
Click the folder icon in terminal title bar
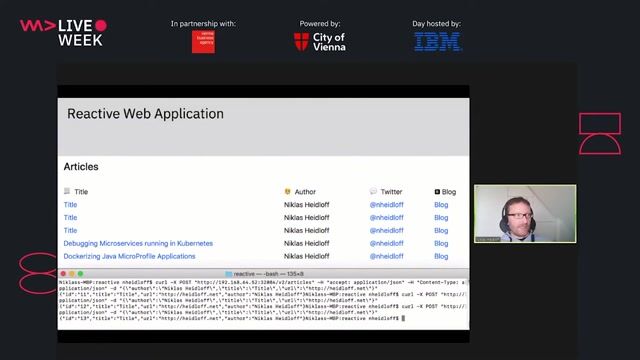coord(229,274)
